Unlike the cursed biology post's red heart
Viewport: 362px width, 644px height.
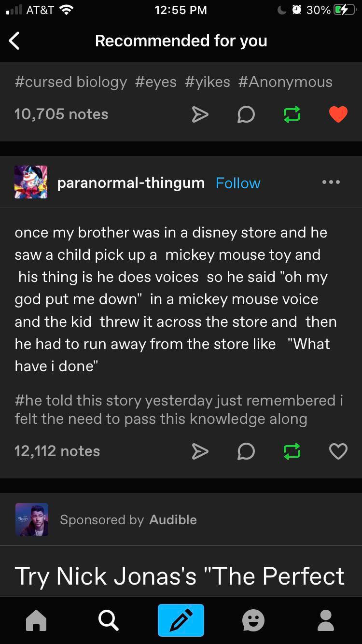tap(338, 114)
